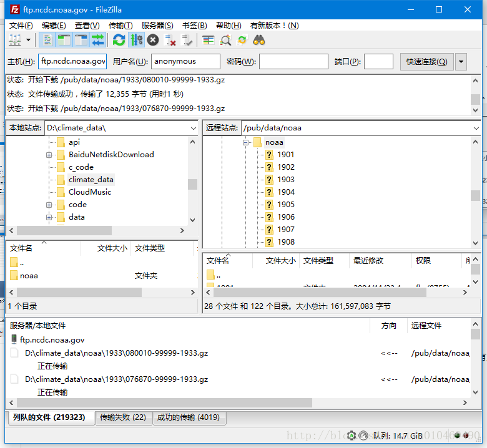Click queue pane horizontal scrollbar thumb
The height and width of the screenshot is (448, 487).
coord(164,402)
